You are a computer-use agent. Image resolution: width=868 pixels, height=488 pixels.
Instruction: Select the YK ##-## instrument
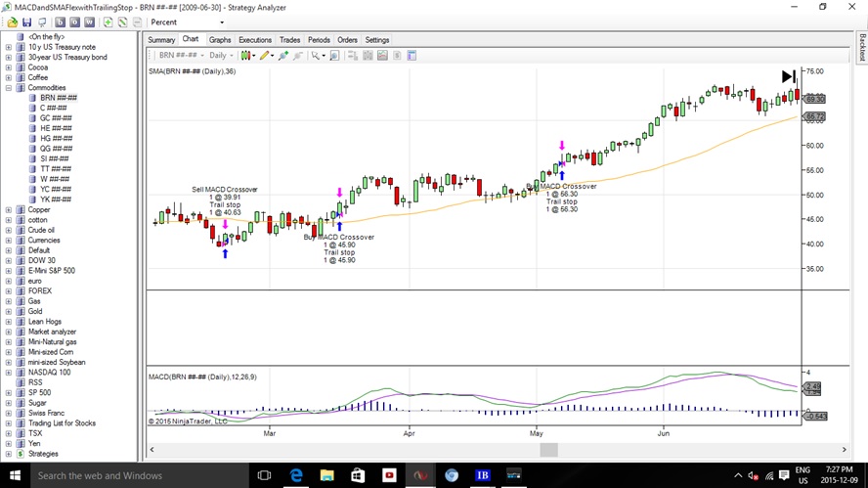pos(56,200)
